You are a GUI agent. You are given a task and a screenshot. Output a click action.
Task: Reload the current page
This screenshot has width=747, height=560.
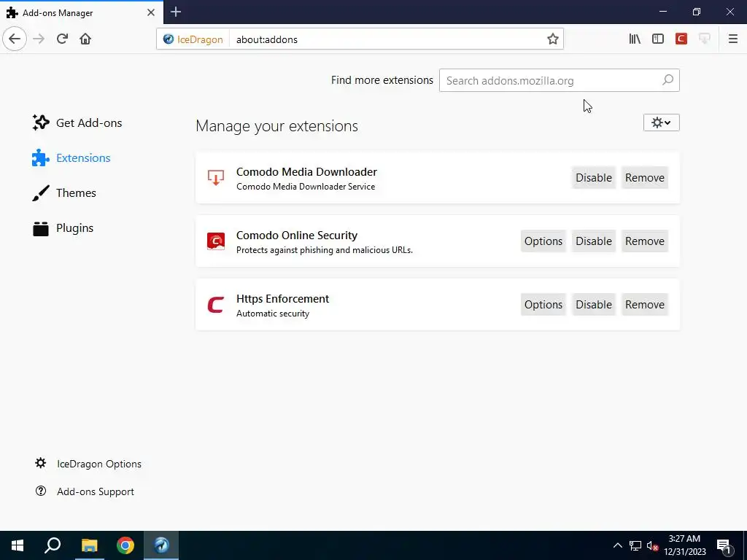(x=62, y=39)
